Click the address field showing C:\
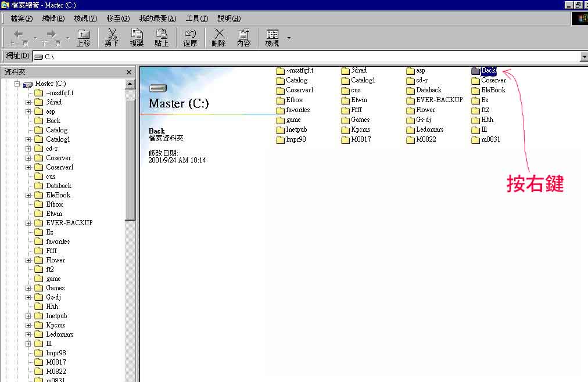Image resolution: width=588 pixels, height=382 pixels. pos(291,56)
